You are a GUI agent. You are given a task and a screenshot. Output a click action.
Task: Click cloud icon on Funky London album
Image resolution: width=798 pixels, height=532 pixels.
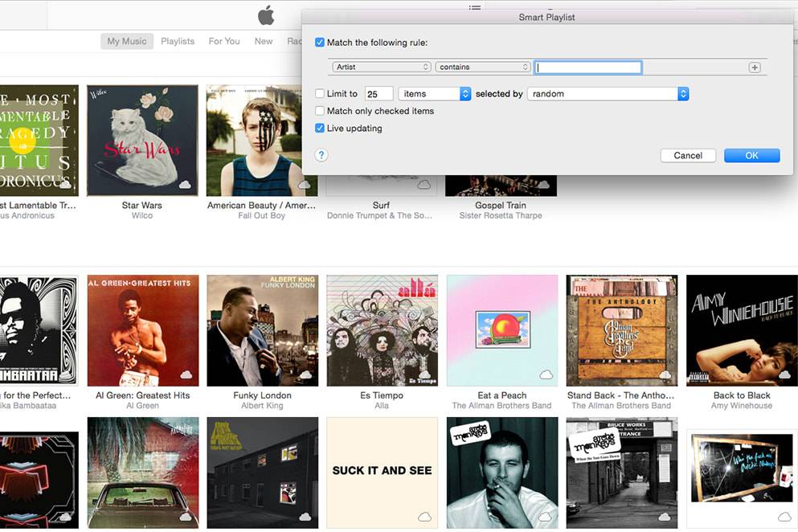(305, 374)
